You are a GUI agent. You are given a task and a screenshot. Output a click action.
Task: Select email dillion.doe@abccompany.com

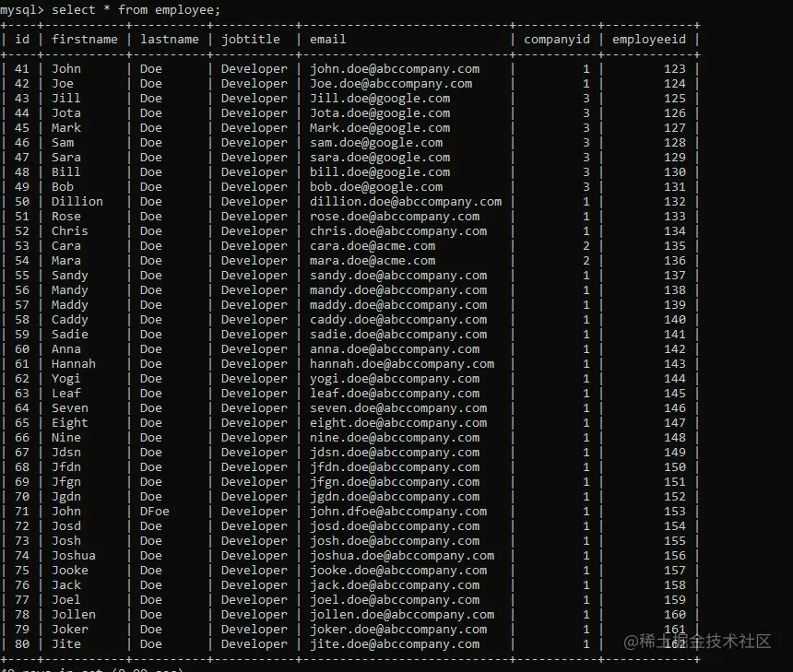(406, 201)
